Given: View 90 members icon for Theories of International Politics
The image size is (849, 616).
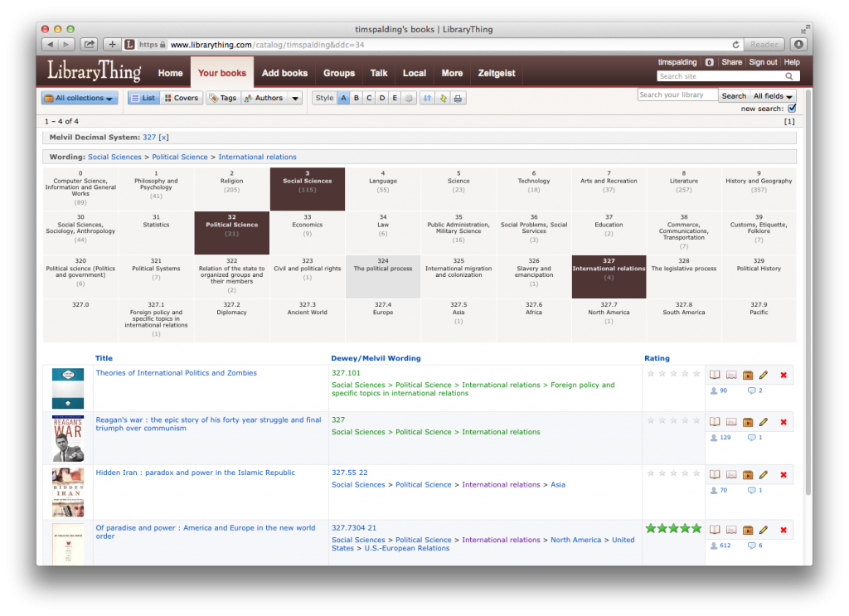Looking at the screenshot, I should (714, 390).
